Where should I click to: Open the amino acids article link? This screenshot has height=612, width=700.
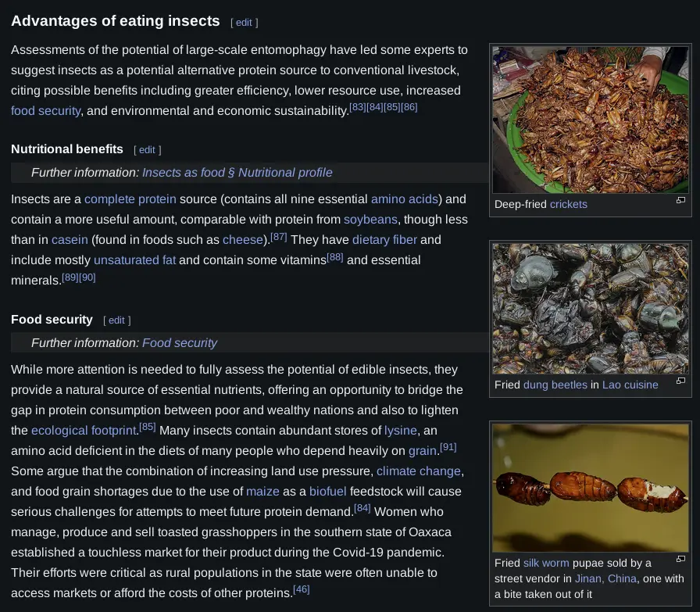405,199
